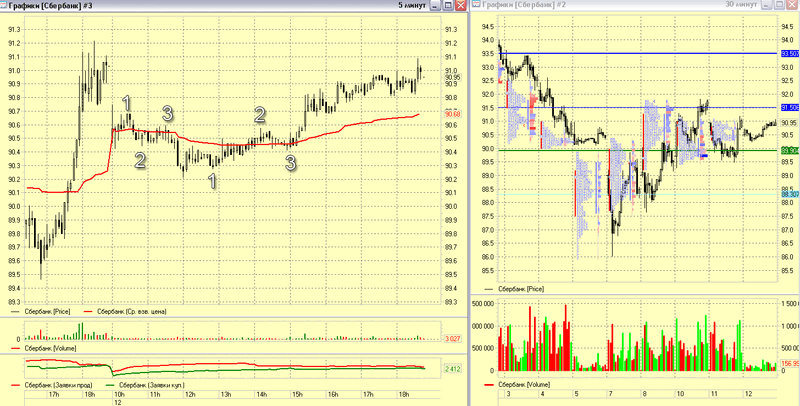Click the 3 027 volume value tag
Viewport: 800px width, 406px height.
click(453, 339)
